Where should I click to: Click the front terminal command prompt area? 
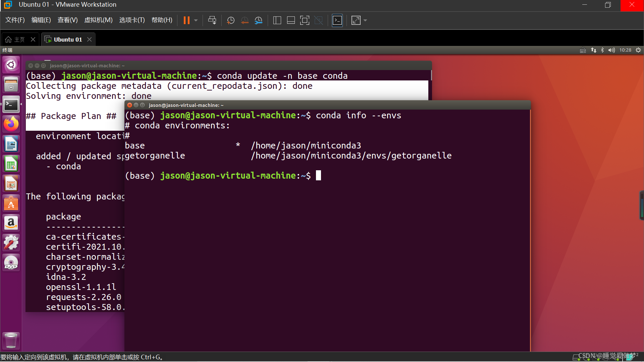point(318,176)
